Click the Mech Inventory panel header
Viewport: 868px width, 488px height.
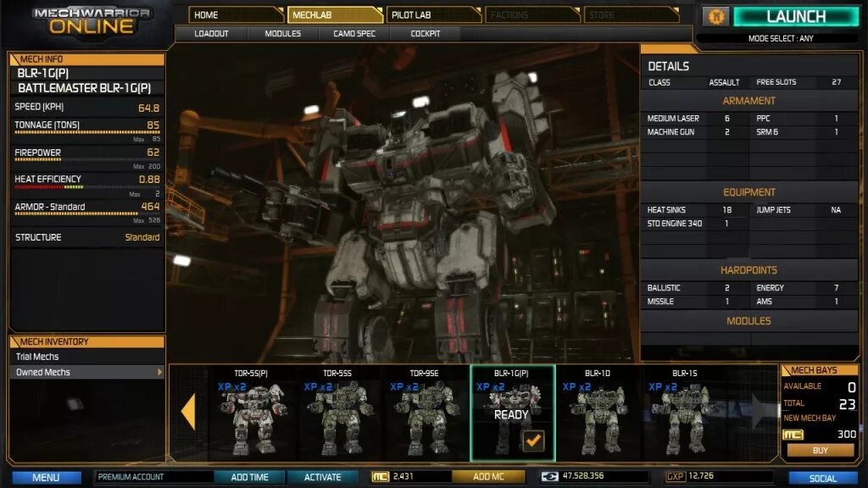tap(87, 342)
